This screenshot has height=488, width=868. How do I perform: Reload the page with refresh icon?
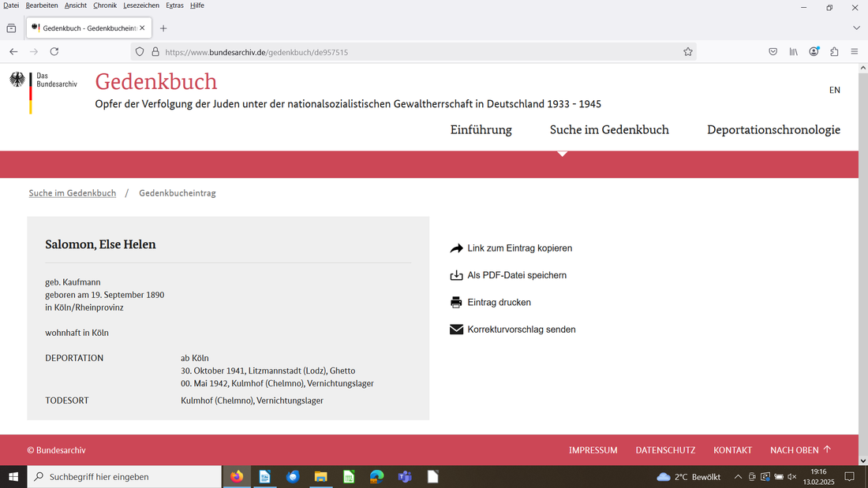54,51
